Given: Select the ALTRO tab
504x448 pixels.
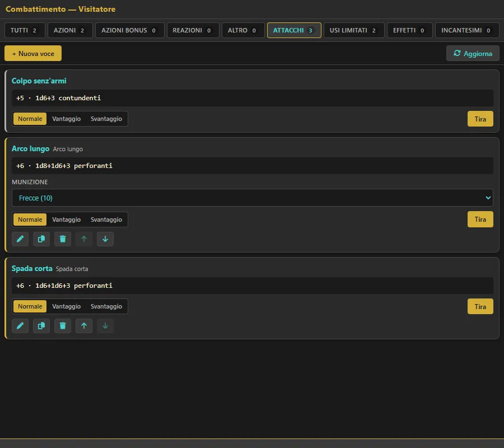Looking at the screenshot, I should click(x=243, y=30).
